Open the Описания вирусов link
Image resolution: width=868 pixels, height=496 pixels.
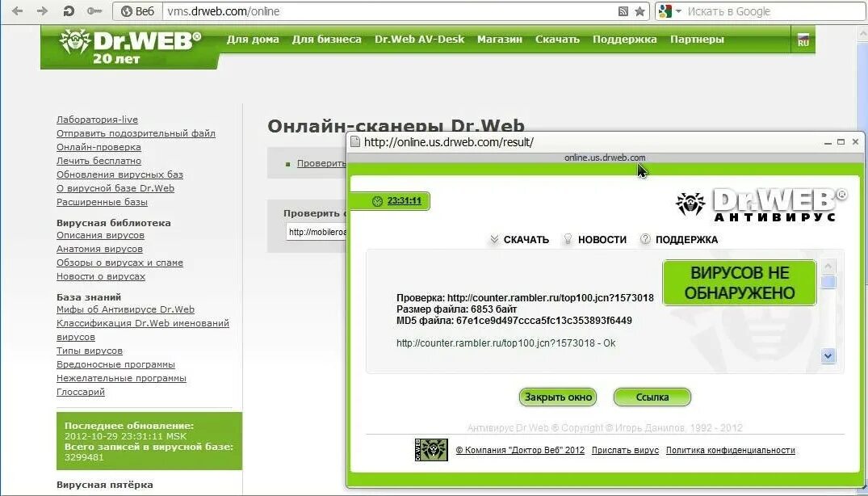point(100,235)
